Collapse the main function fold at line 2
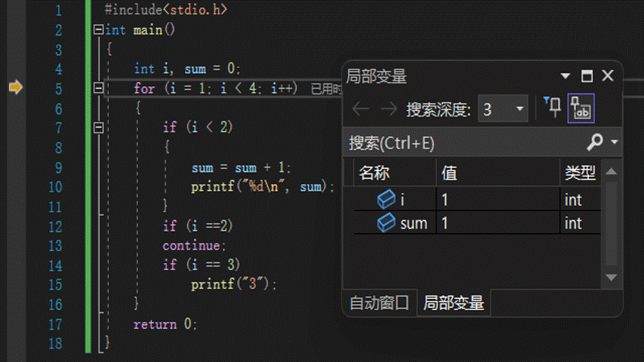The image size is (644, 362). coord(98,29)
